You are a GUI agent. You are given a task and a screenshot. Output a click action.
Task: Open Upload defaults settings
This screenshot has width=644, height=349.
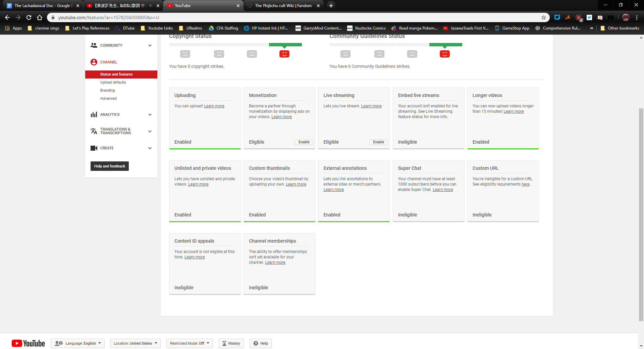[113, 82]
